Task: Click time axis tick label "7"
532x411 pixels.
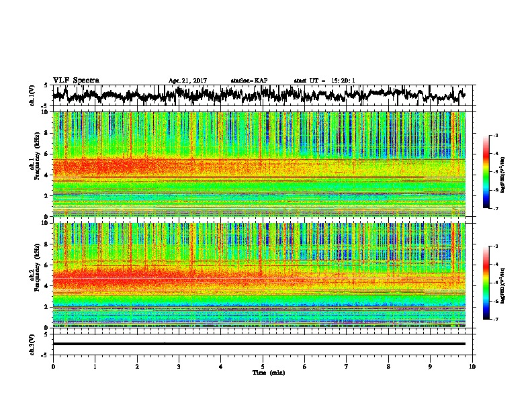Action: [347, 367]
